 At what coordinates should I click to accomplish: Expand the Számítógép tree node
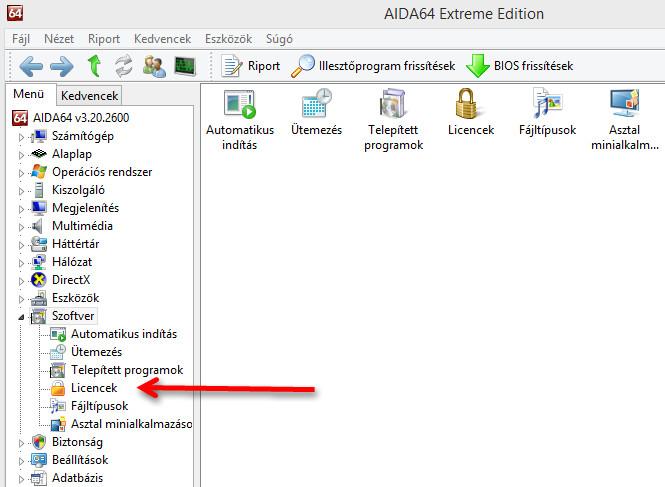tap(21, 137)
